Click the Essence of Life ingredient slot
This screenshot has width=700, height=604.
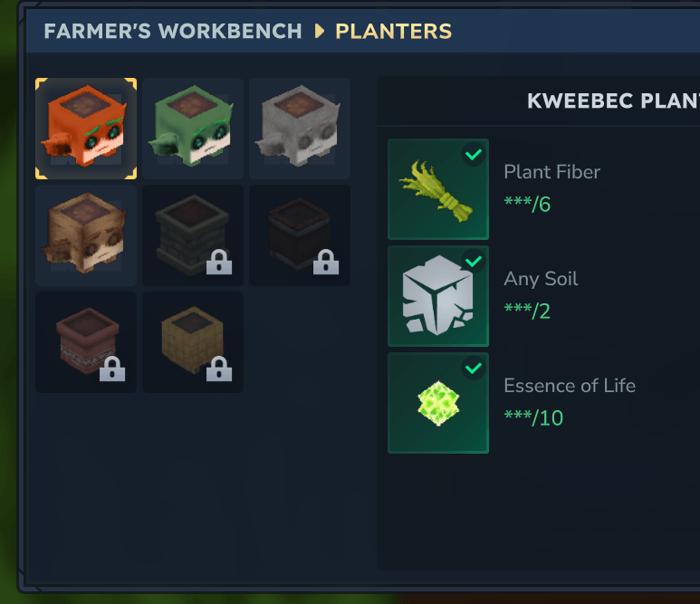pyautogui.click(x=438, y=403)
